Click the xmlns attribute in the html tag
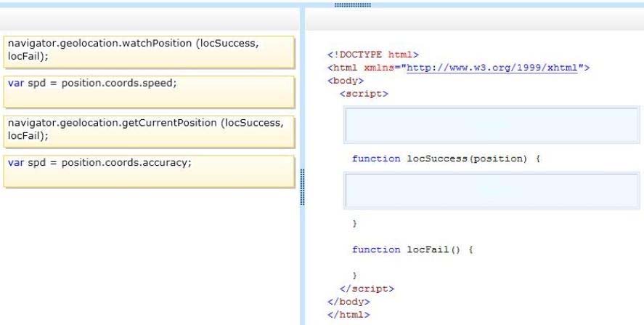 pyautogui.click(x=379, y=68)
